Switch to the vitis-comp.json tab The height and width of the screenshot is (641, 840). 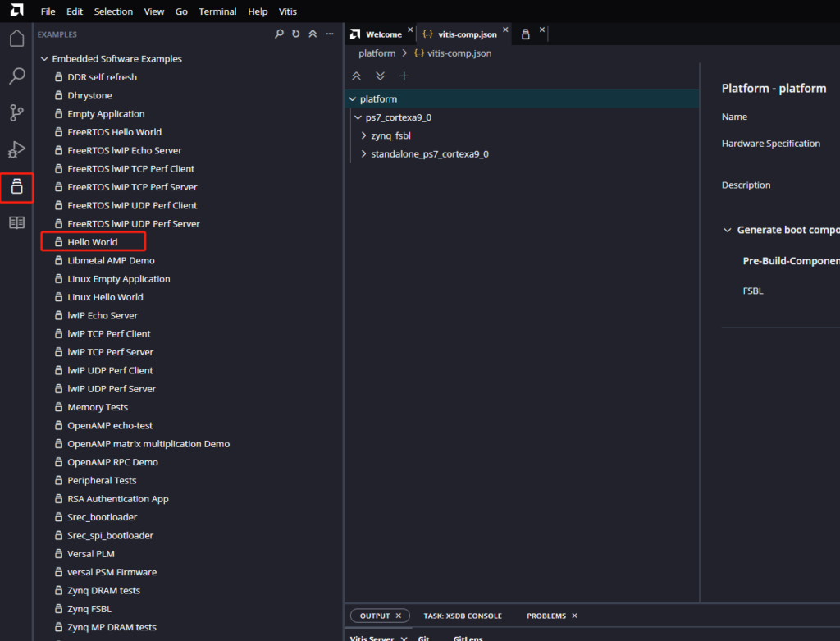pyautogui.click(x=467, y=34)
